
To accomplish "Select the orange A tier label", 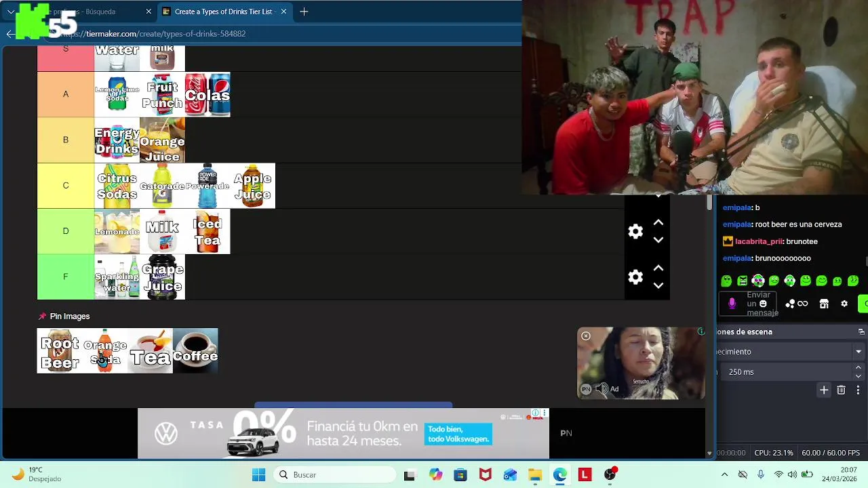I will coord(66,94).
